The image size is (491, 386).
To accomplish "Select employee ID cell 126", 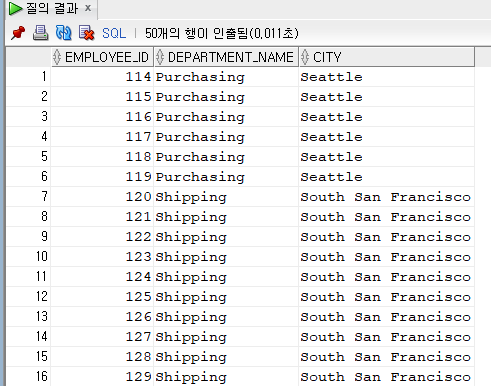I will [x=102, y=317].
